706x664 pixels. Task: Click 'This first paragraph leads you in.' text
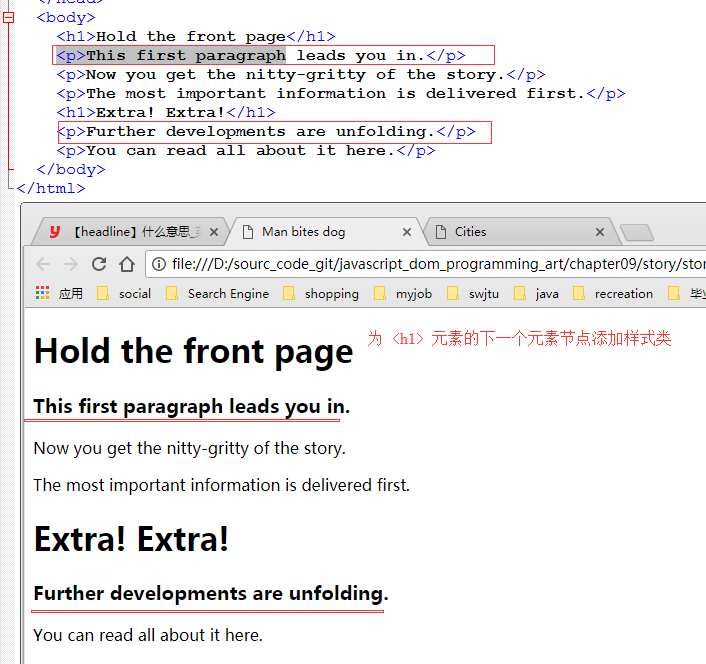192,406
